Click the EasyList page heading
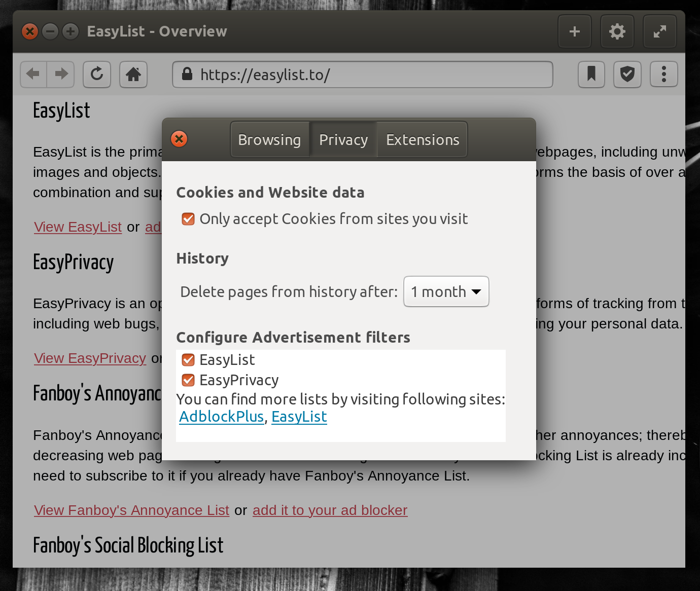This screenshot has width=700, height=591. pos(61,110)
